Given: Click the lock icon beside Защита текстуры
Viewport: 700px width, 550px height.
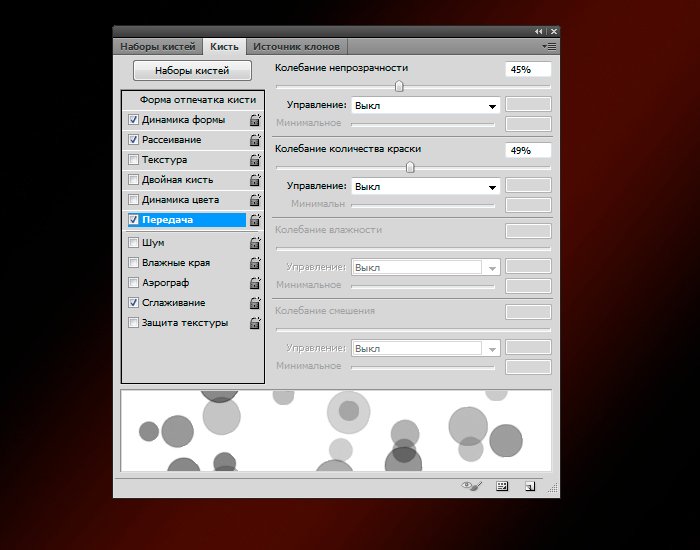Looking at the screenshot, I should [x=254, y=323].
